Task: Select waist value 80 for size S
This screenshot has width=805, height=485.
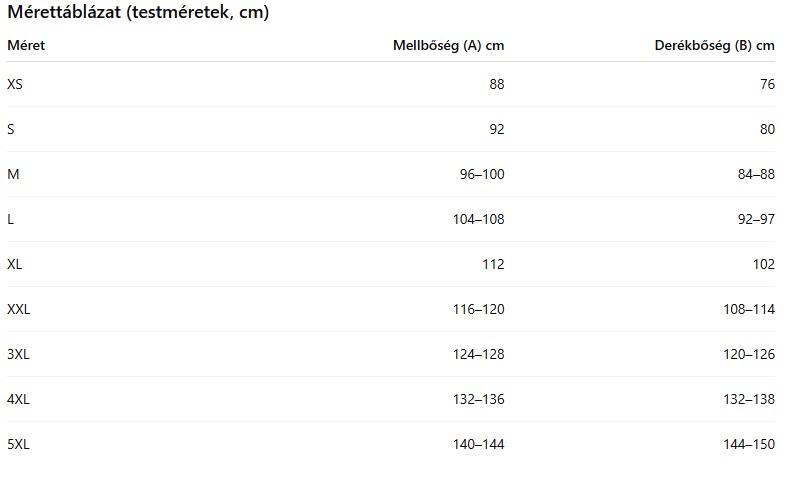Action: [767, 129]
